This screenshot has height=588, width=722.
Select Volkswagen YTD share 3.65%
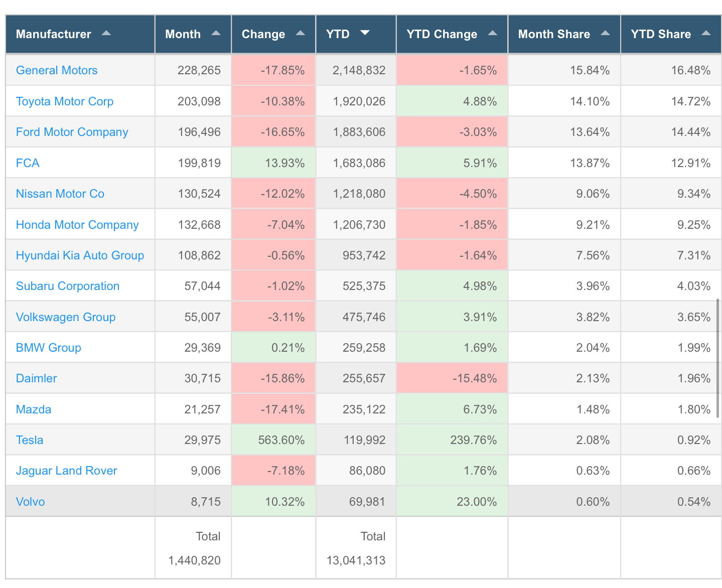click(694, 317)
